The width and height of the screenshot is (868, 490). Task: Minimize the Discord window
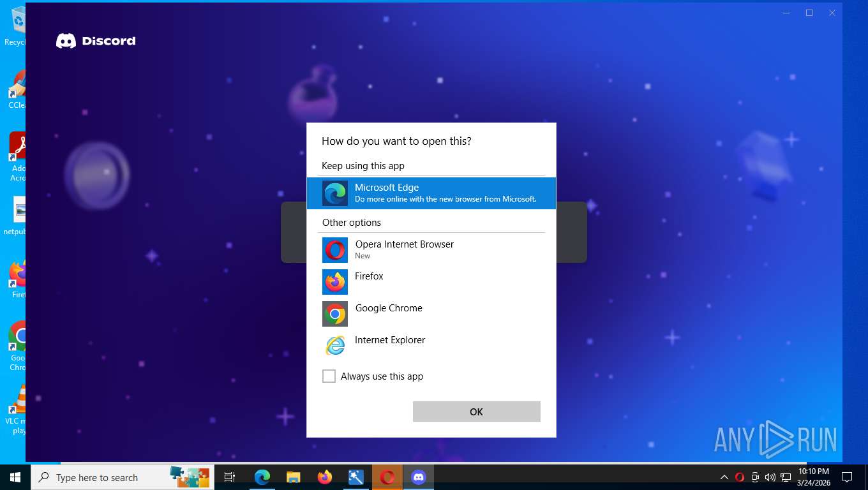pyautogui.click(x=786, y=13)
